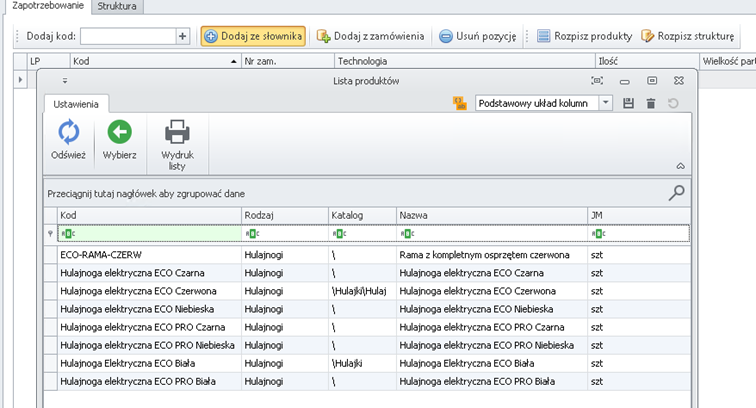This screenshot has width=756, height=408.
Task: Click the magnifier search icon in grid
Action: (x=677, y=193)
